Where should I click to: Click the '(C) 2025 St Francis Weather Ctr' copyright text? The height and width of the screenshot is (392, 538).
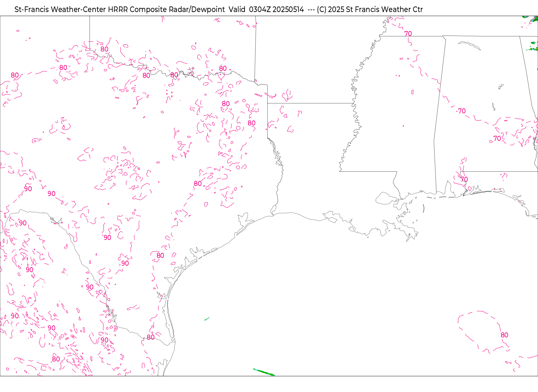point(370,10)
